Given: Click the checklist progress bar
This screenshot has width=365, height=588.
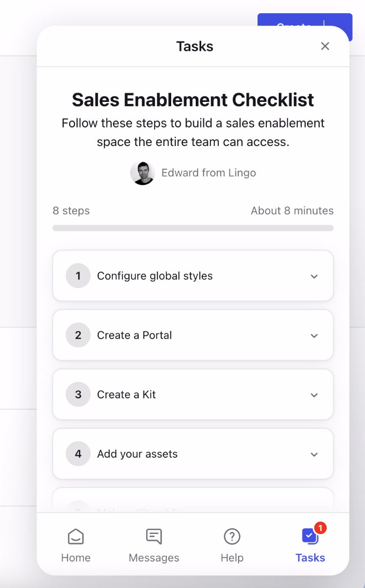Looking at the screenshot, I should pos(193,227).
